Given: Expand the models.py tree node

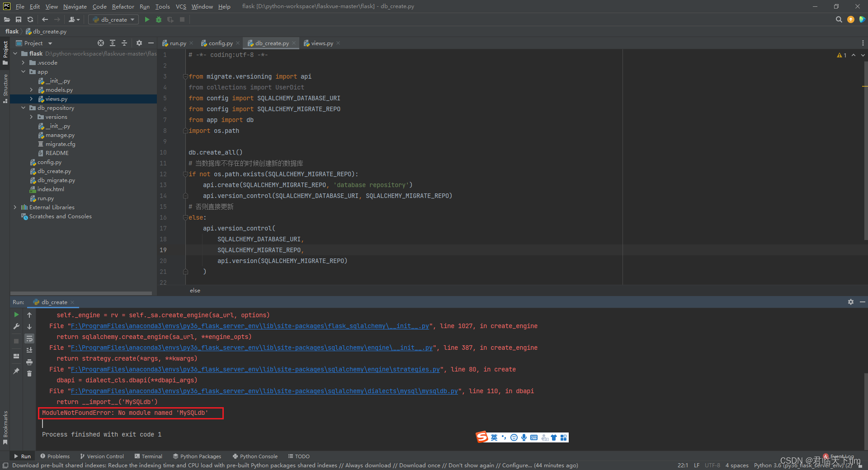Looking at the screenshot, I should coord(31,89).
